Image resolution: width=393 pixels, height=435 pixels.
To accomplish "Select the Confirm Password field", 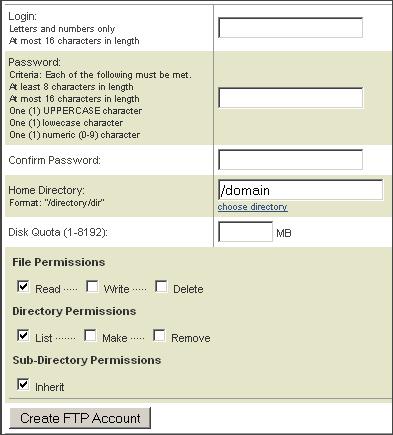I will click(290, 160).
